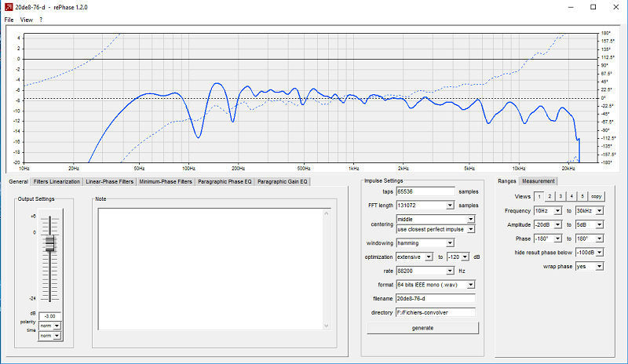Open the output format dropdown
The image size is (628, 364).
coord(436,285)
